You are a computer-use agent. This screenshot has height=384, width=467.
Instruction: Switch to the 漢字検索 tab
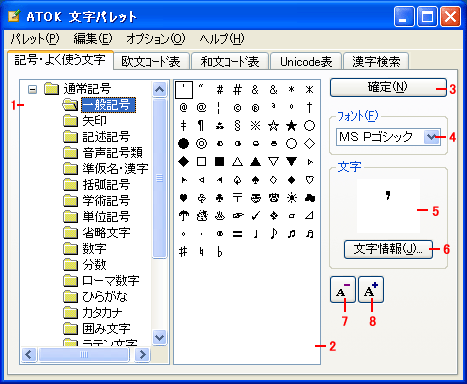(x=376, y=62)
